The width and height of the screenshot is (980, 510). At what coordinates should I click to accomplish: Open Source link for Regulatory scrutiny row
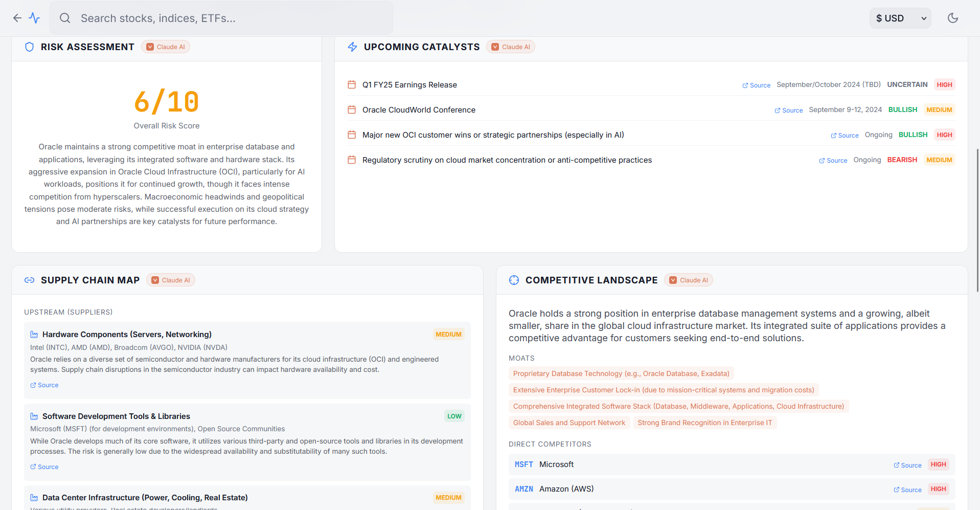[833, 161]
